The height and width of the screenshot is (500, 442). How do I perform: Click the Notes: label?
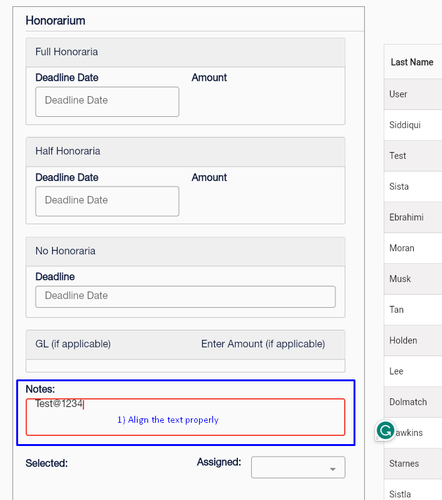coord(40,389)
